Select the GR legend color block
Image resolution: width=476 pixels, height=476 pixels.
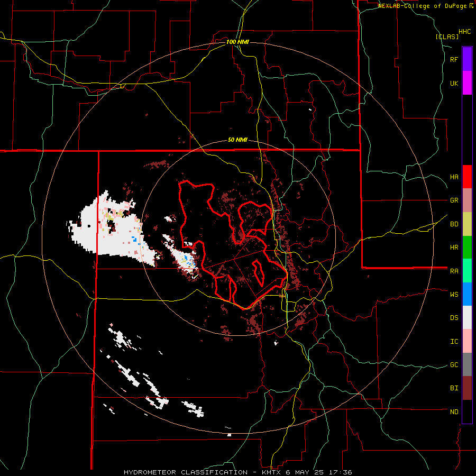(467, 200)
